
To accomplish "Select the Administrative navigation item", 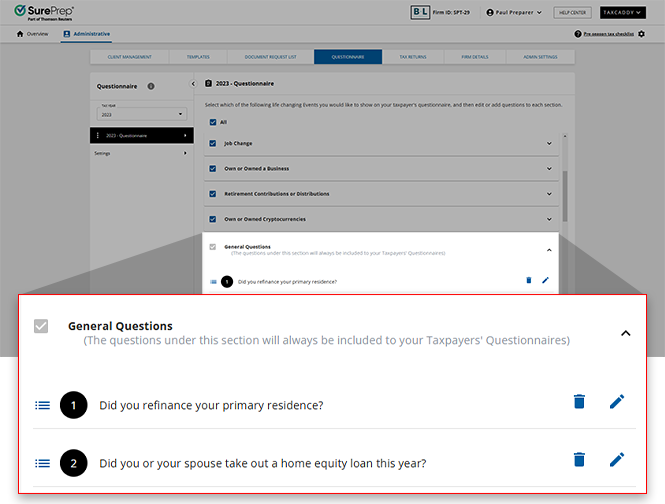I will 87,34.
